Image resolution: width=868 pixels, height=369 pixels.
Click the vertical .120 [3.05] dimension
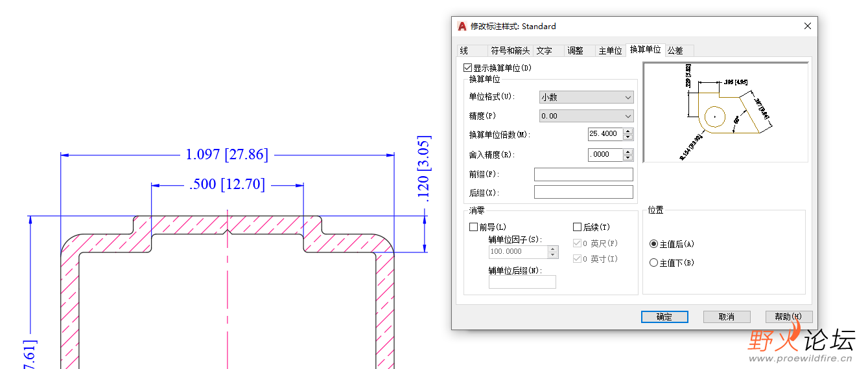click(425, 168)
